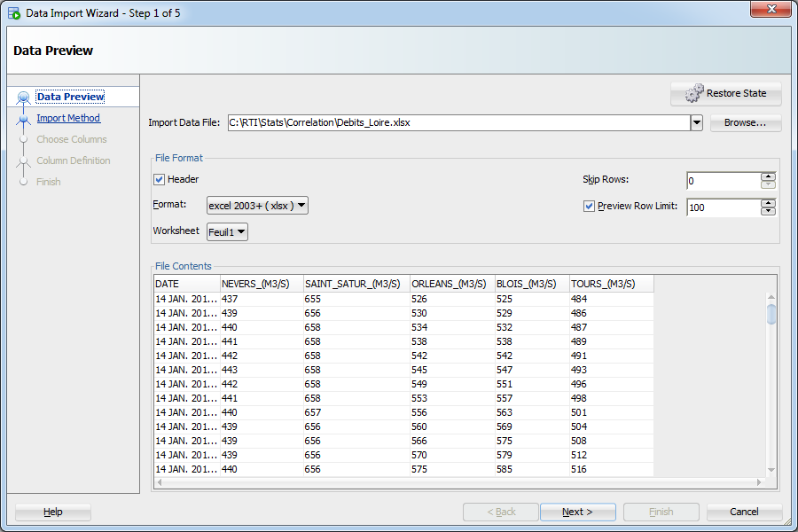Click the Restore State gear icon

pyautogui.click(x=693, y=93)
